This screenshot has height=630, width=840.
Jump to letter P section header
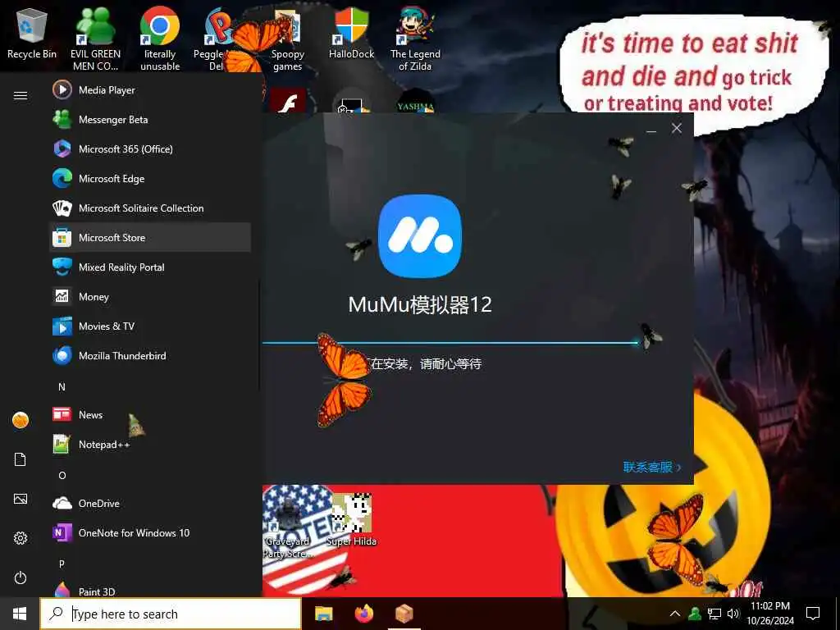[x=62, y=564]
